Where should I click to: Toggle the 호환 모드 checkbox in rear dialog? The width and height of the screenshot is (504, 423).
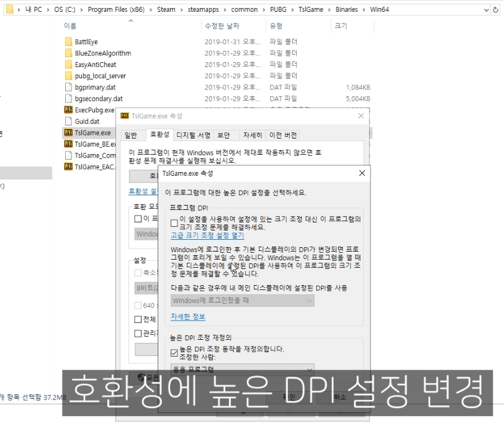pyautogui.click(x=138, y=219)
